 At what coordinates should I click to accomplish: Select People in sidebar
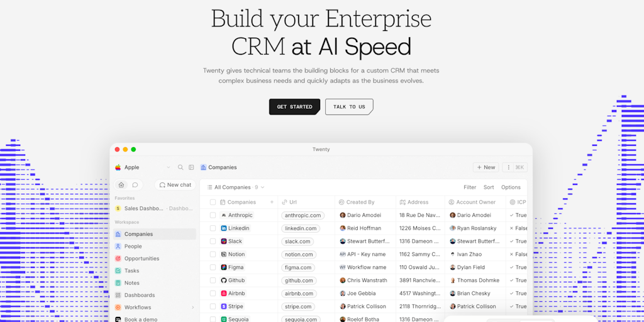point(155,247)
